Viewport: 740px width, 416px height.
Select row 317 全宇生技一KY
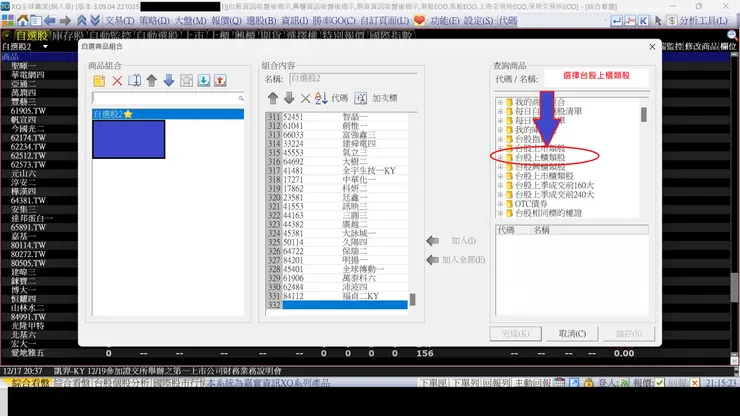coord(337,170)
